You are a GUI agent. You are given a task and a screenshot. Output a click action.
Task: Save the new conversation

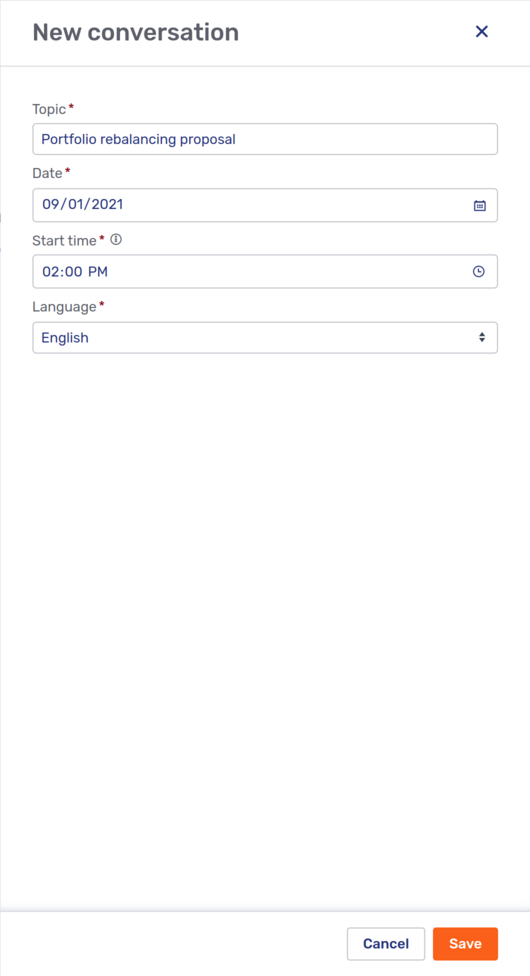(x=465, y=944)
